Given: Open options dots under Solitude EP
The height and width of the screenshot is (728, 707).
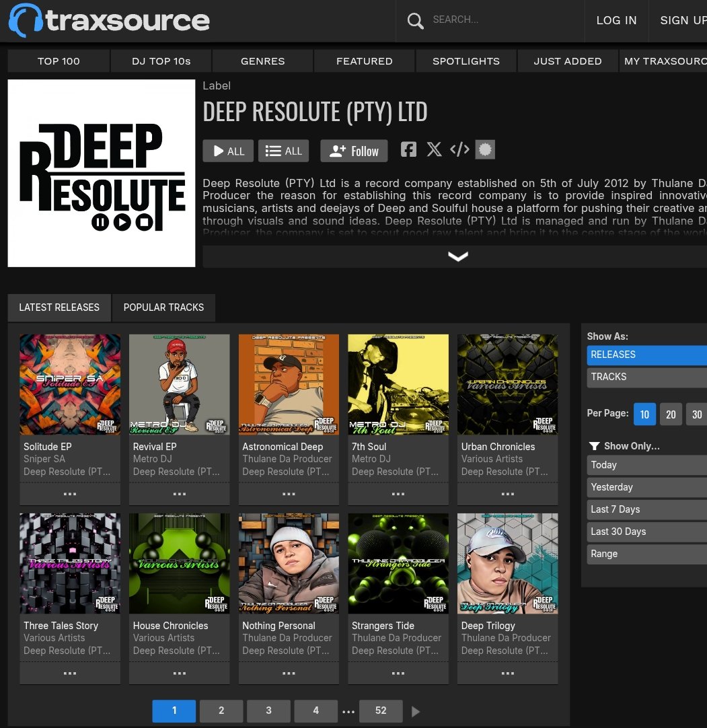Looking at the screenshot, I should click(x=70, y=494).
